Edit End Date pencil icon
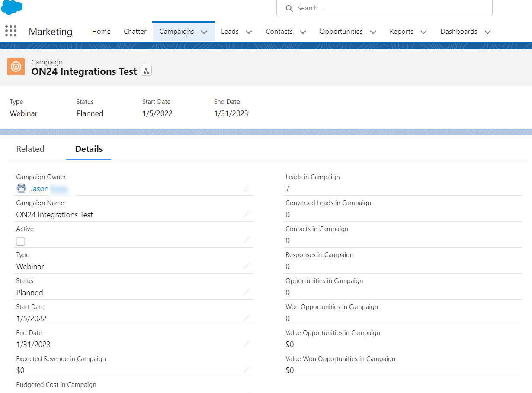Image resolution: width=532 pixels, height=393 pixels. click(247, 344)
